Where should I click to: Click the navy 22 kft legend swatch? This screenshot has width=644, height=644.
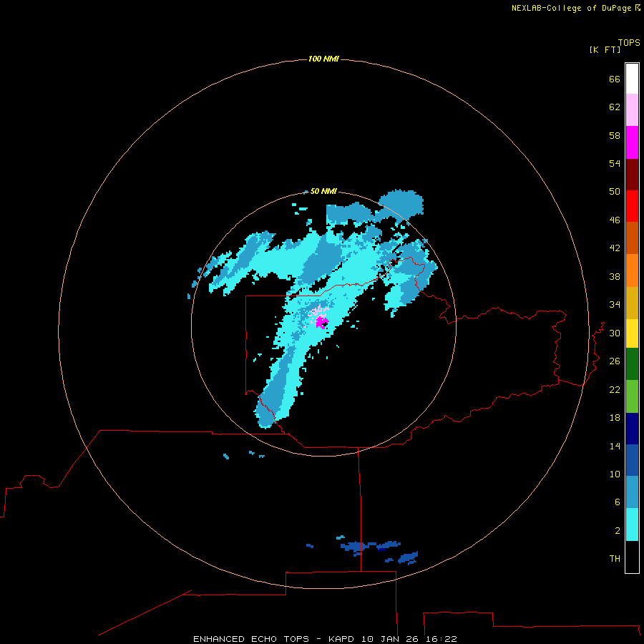tap(632, 429)
